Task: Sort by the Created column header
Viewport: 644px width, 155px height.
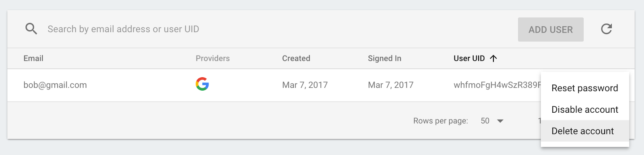Action: click(296, 58)
